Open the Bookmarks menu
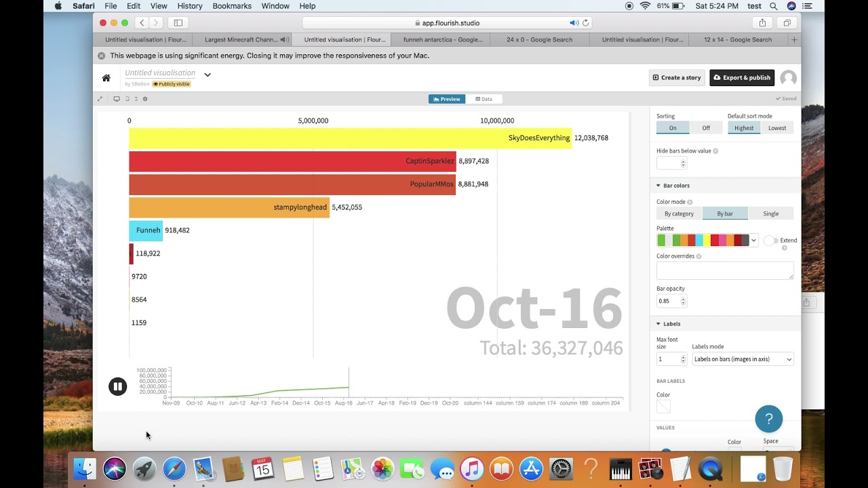 coord(232,6)
